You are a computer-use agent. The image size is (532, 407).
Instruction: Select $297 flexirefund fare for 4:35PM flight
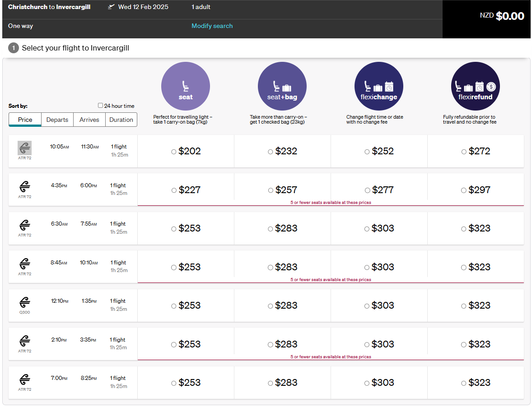click(463, 190)
